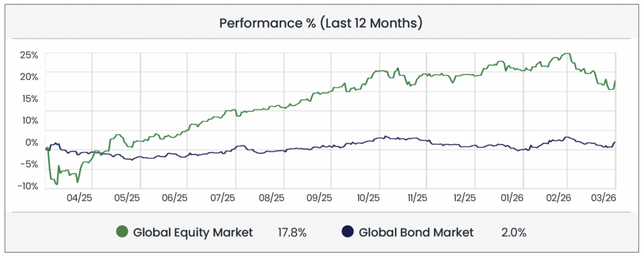
Task: Click the 2.0% bond performance value
Action: tap(514, 232)
